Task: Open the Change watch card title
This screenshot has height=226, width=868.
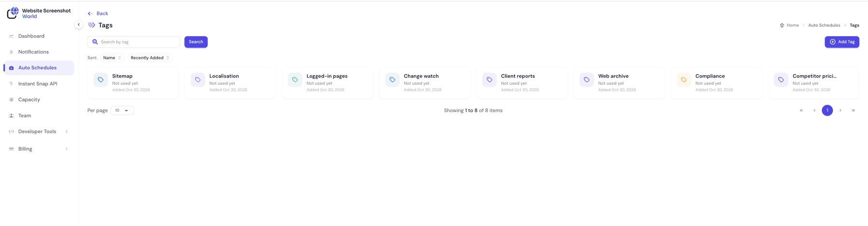Action: (x=421, y=76)
